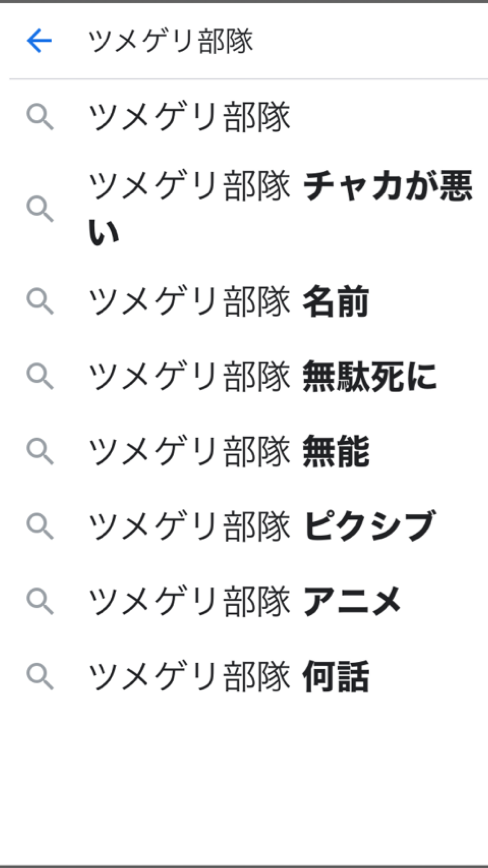Image resolution: width=488 pixels, height=868 pixels.
Task: Click magnifier icon beside the plain ツメゲリ部隊 suggestion
Action: [40, 117]
